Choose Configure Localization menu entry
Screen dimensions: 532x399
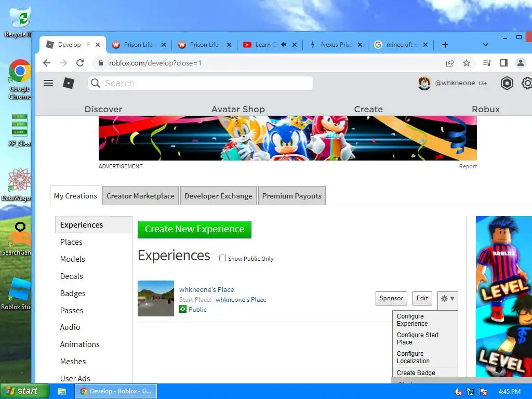[x=425, y=357]
